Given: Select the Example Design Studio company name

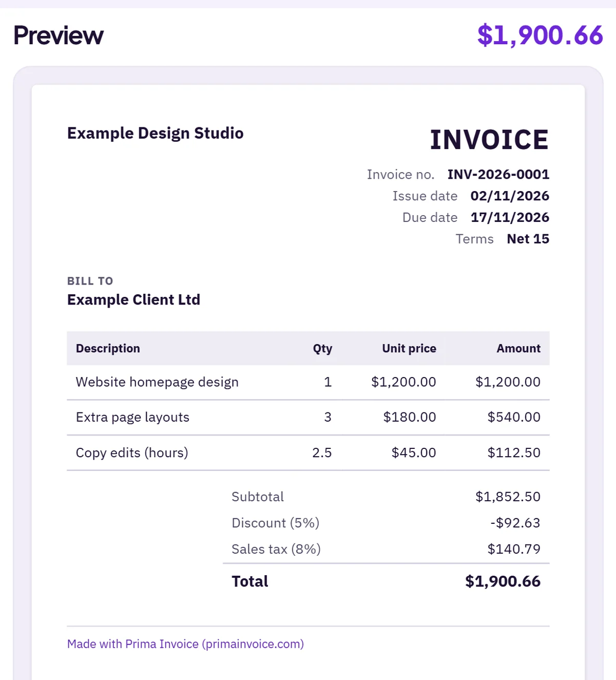Looking at the screenshot, I should point(155,133).
